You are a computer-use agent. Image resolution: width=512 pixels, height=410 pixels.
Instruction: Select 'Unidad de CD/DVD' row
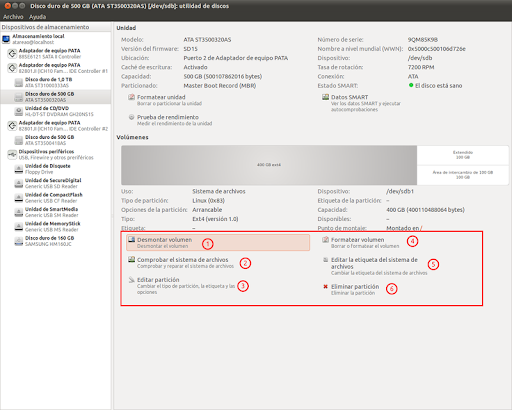click(x=56, y=111)
